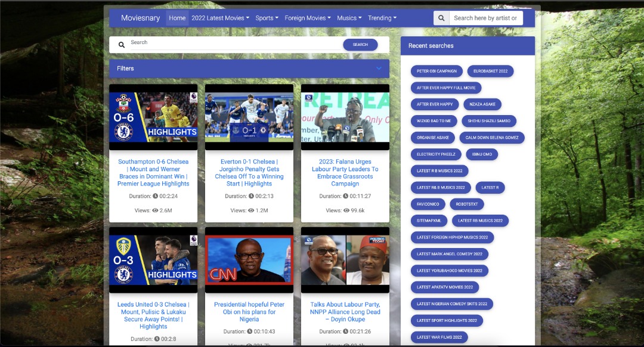The width and height of the screenshot is (644, 347).
Task: Click the 'Duration: 00:2:8' text
Action: [153, 339]
